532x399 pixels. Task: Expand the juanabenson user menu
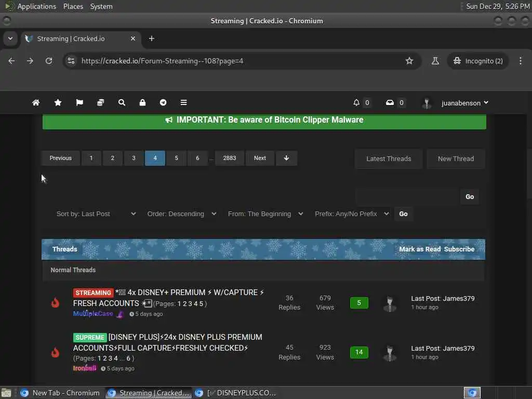click(x=464, y=103)
